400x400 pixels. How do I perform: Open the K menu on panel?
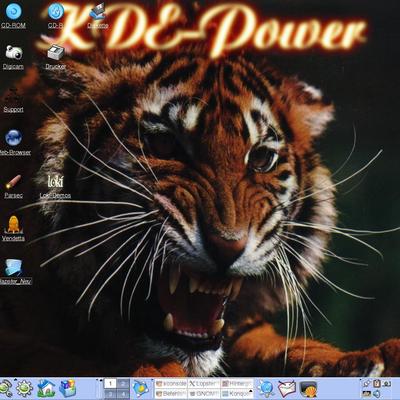5,388
